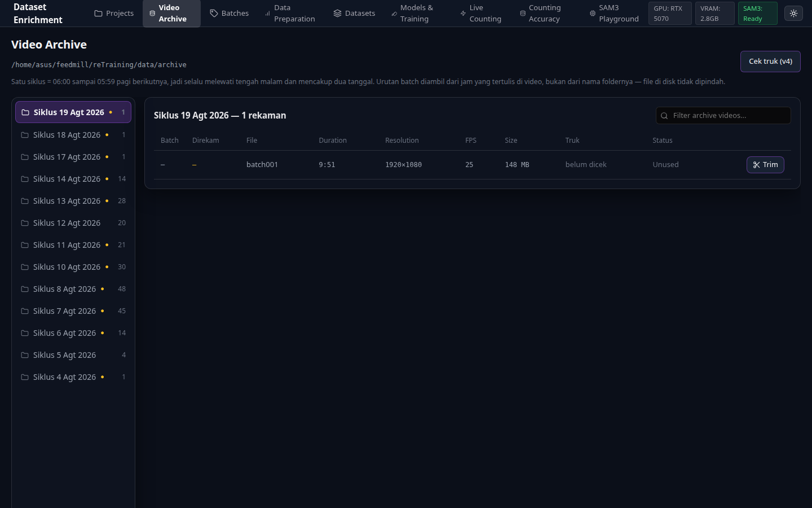Open Siklus 8 Agt 2026 cycle
The height and width of the screenshot is (508, 812).
tap(73, 289)
